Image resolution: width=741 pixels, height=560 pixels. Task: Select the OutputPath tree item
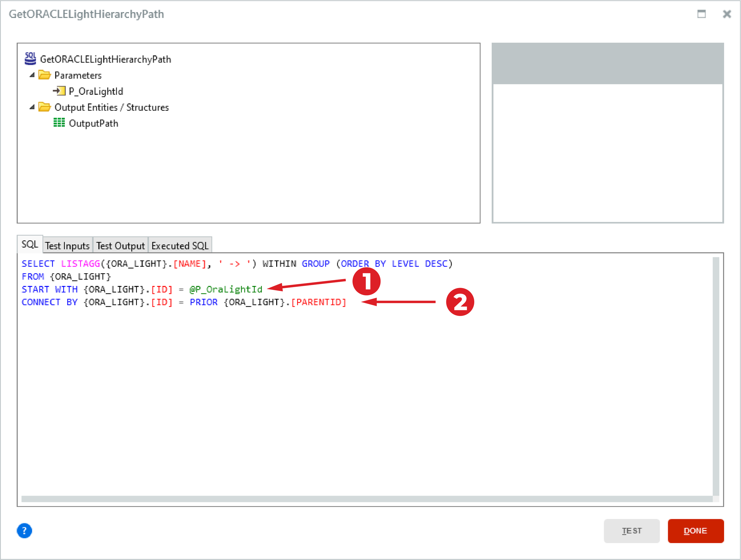[x=94, y=123]
